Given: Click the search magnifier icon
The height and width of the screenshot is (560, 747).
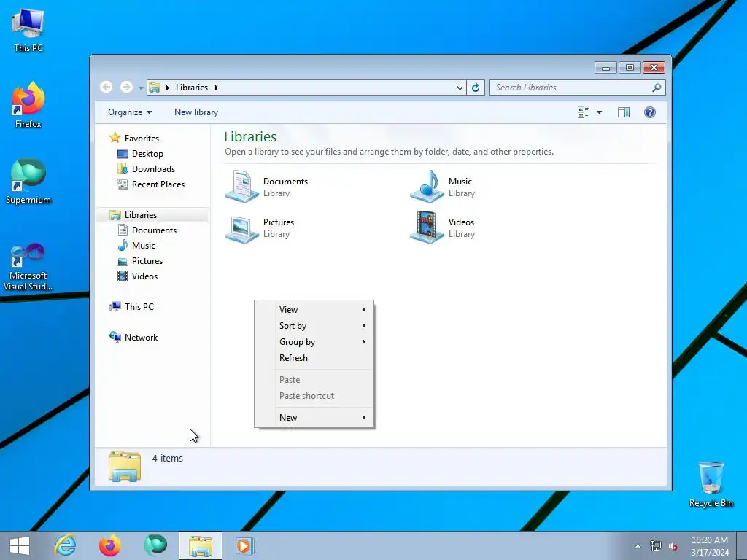Looking at the screenshot, I should 657,87.
